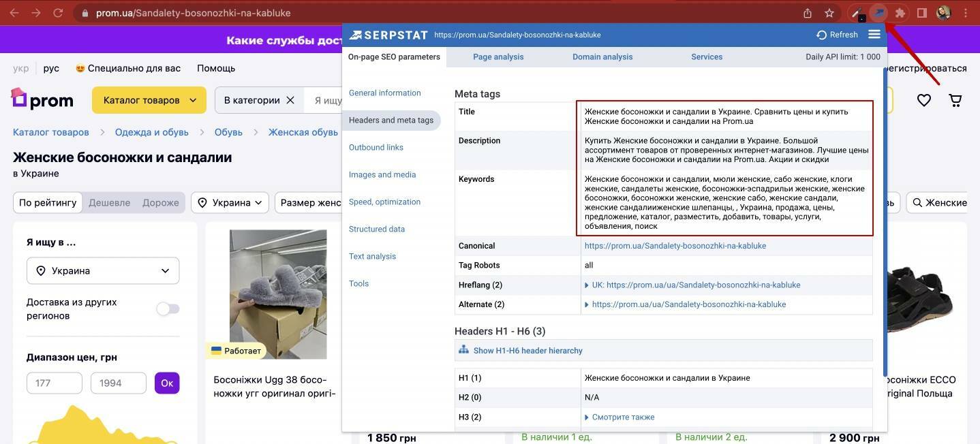The height and width of the screenshot is (444, 980).
Task: Open the Помощь help link
Action: click(x=216, y=68)
